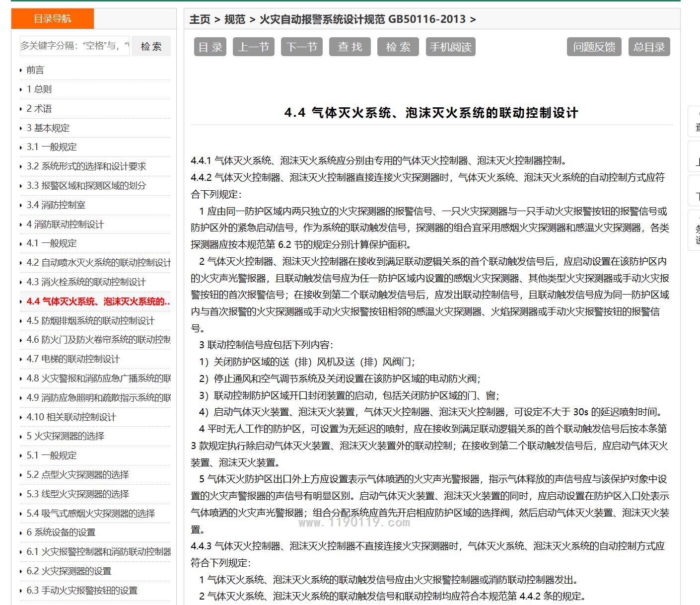Go to section 5.3 线型火灾探测器的选择
The width and height of the screenshot is (700, 605).
pyautogui.click(x=77, y=494)
